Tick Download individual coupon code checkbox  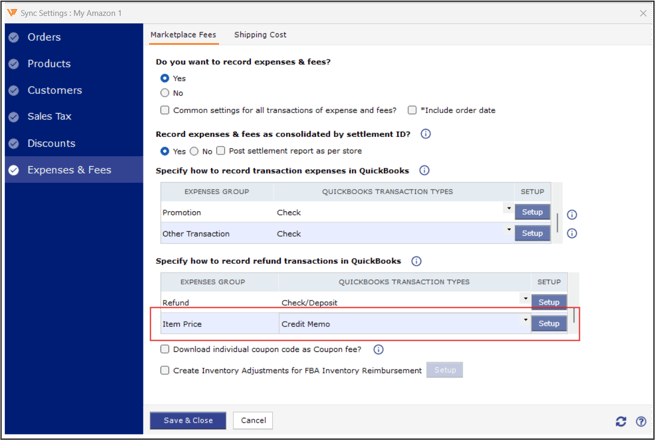[165, 349]
